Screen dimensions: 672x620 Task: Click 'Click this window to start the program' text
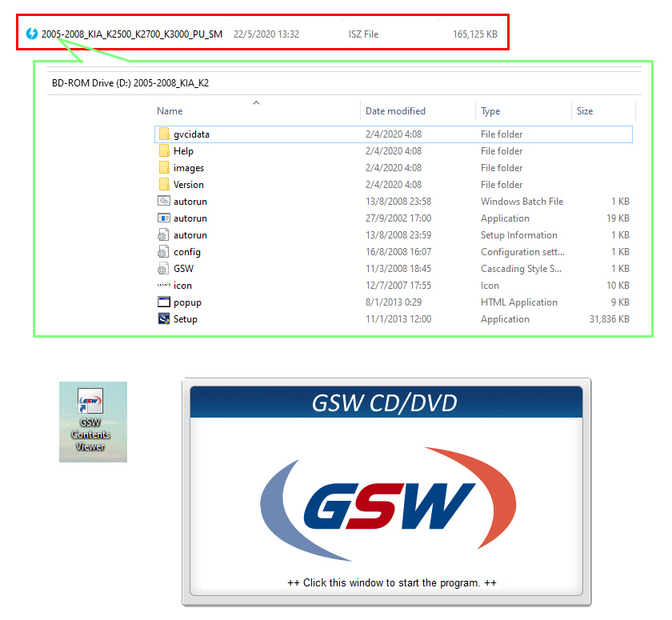coord(392,582)
